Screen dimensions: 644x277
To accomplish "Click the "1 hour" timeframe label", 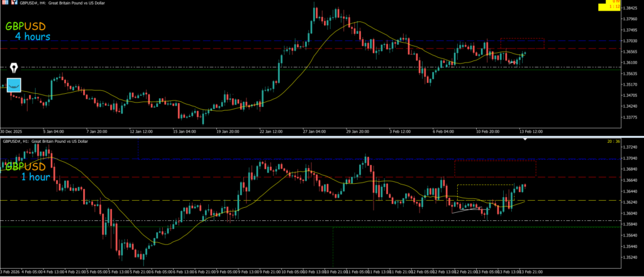I will pyautogui.click(x=35, y=177).
